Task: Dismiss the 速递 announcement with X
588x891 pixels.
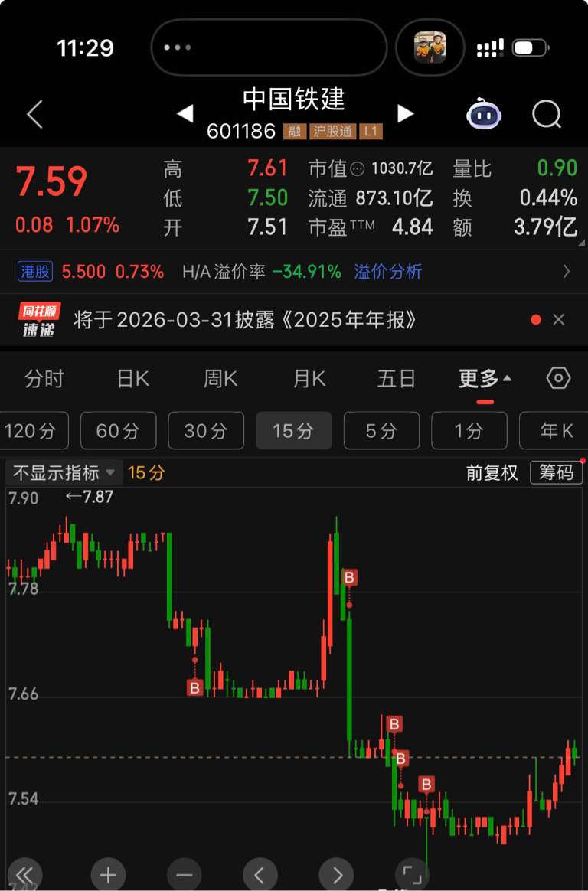Action: 558,320
